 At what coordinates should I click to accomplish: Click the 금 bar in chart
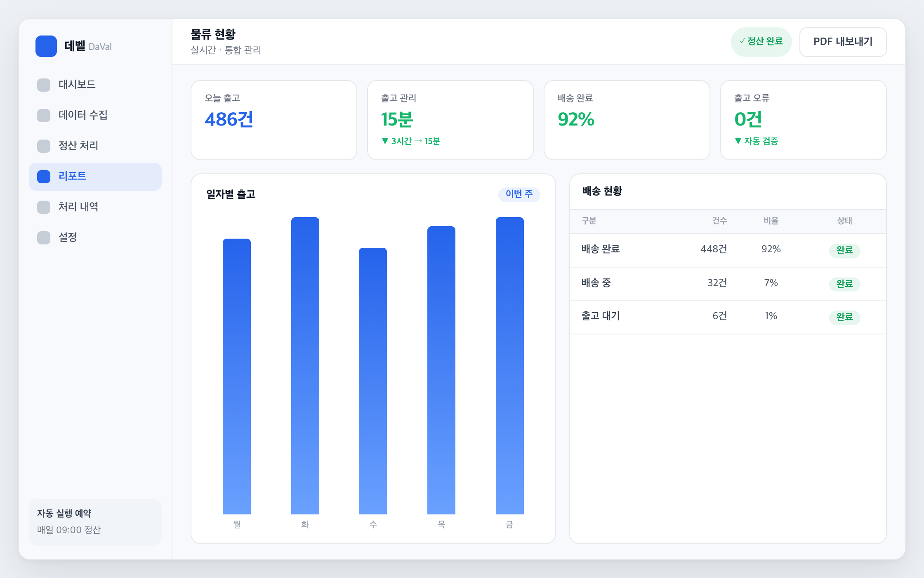point(510,366)
